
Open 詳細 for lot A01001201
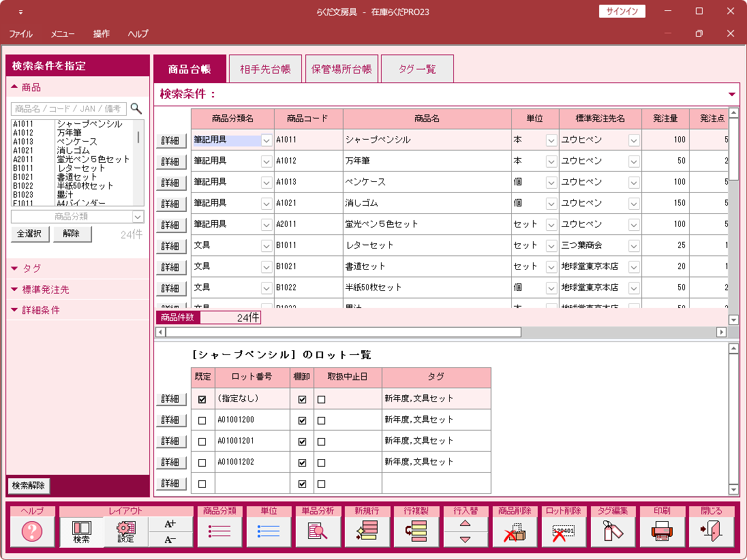pyautogui.click(x=170, y=441)
